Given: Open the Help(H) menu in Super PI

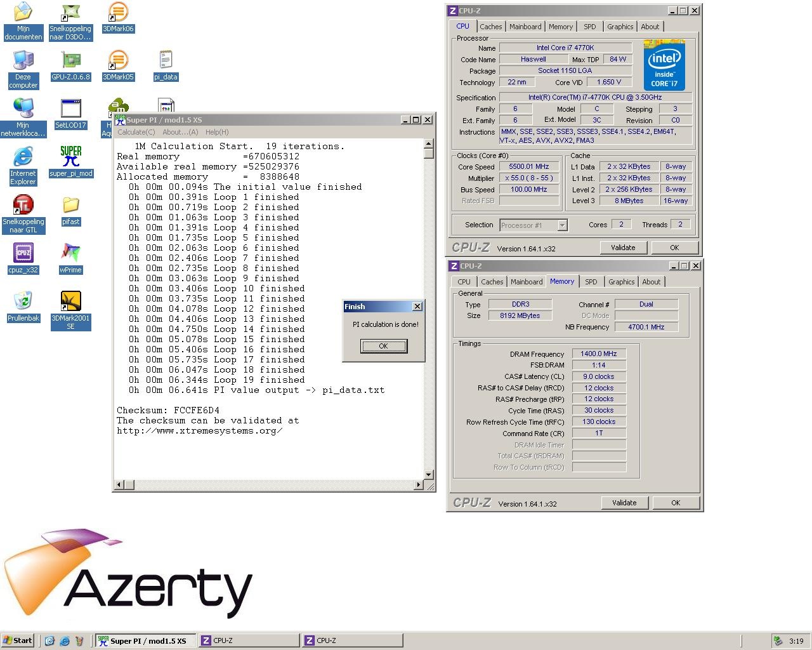Looking at the screenshot, I should [x=217, y=132].
